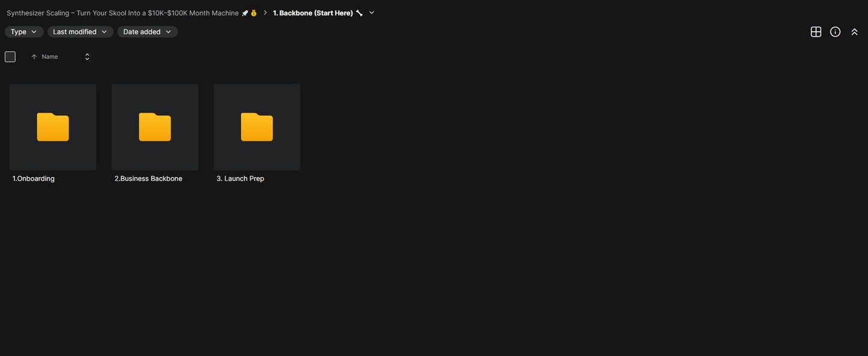Select the 3. Launch Prep folder label

pyautogui.click(x=240, y=179)
